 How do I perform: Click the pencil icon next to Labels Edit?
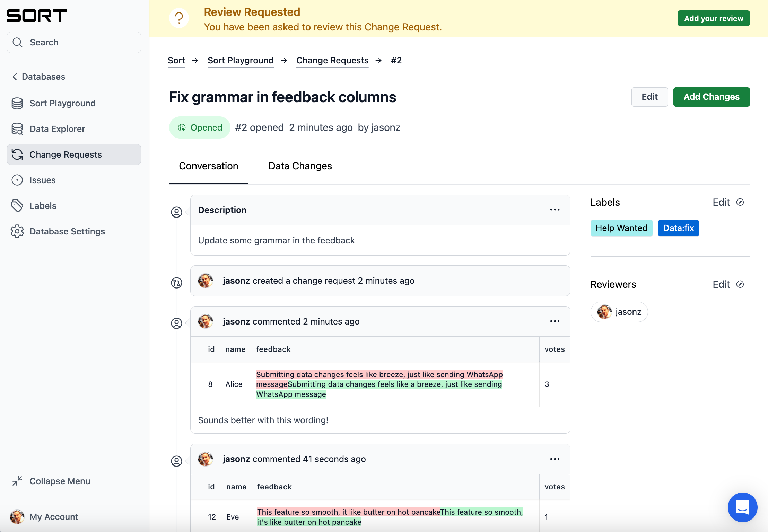tap(740, 202)
